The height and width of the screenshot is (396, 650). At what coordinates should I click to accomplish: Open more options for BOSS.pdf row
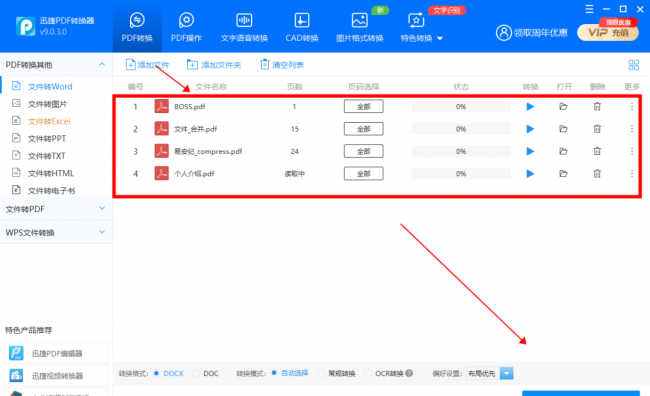(x=632, y=107)
